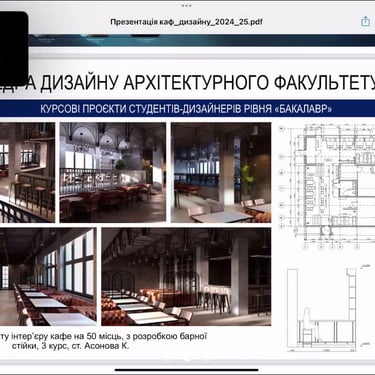375x375 pixels.
Task: Tap the circled axis markers below floor plan
Action: pos(331,247)
